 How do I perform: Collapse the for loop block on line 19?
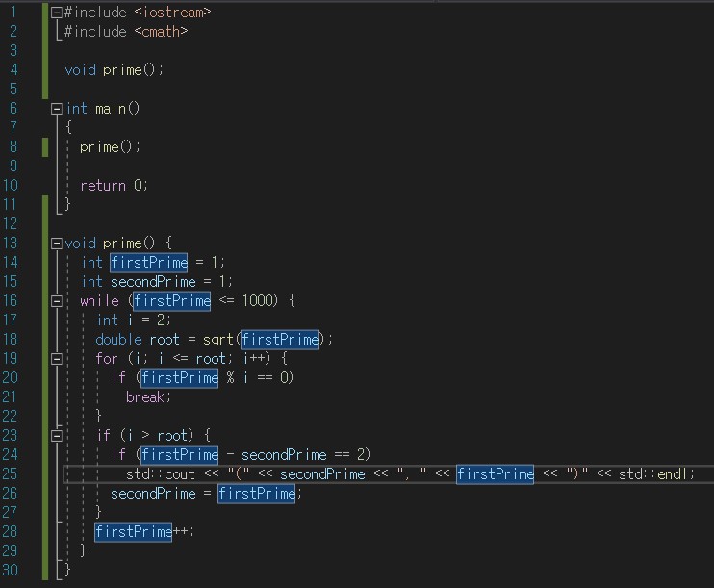[57, 359]
